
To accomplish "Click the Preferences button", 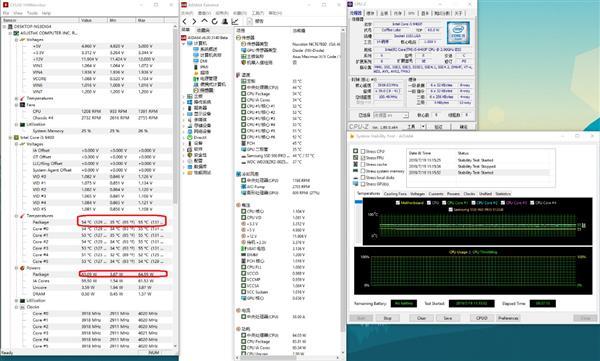I will [508, 318].
